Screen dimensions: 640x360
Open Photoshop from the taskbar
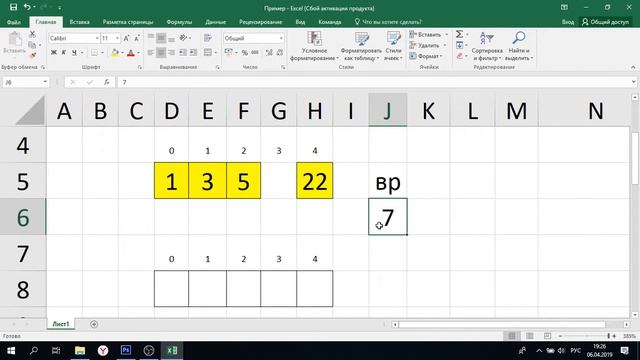tap(126, 350)
